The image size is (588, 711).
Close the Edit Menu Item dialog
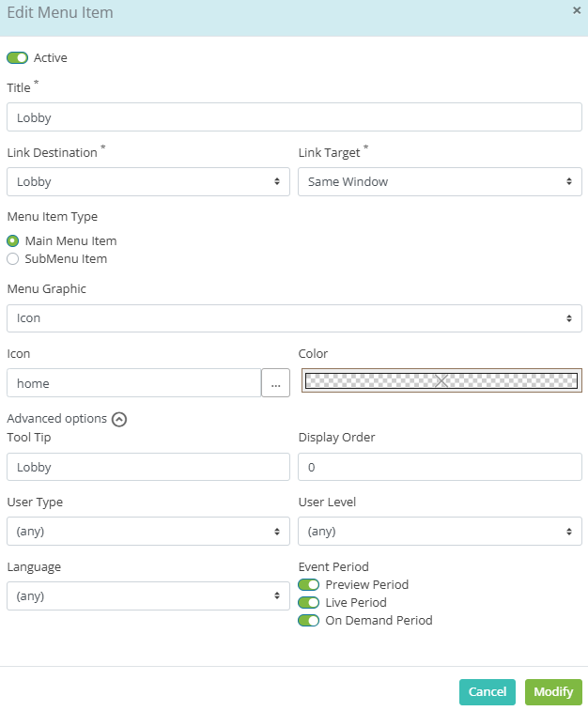coord(577,10)
